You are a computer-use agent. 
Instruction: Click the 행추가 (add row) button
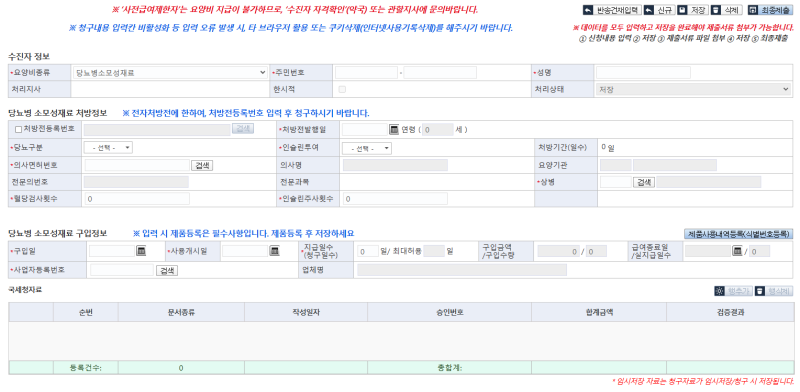click(x=733, y=291)
